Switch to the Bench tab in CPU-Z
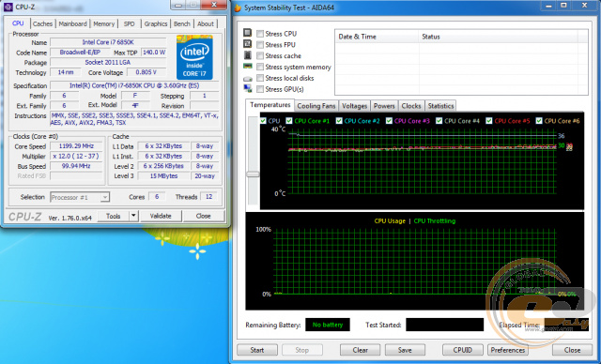 pyautogui.click(x=182, y=23)
